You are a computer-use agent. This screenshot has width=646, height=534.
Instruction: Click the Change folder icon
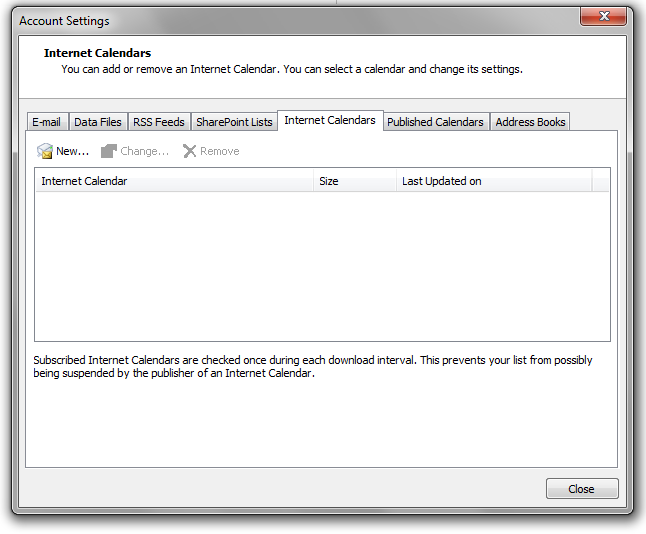click(x=109, y=151)
